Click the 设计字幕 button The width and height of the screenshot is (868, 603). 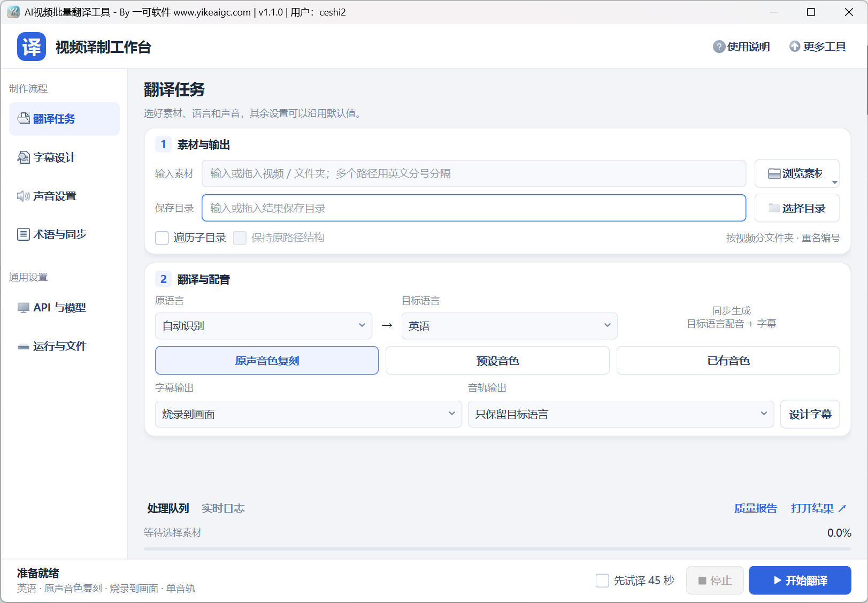[810, 414]
